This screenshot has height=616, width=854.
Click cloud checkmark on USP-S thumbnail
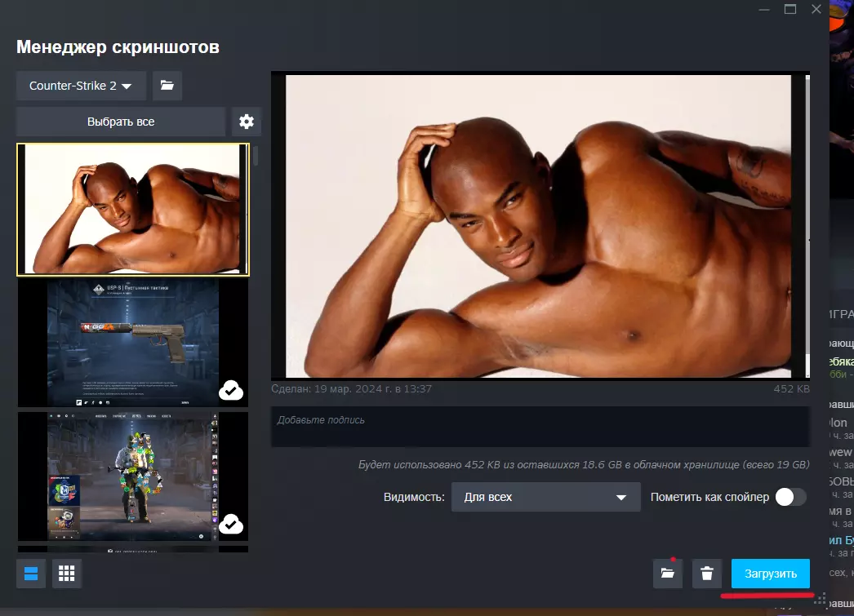pos(231,390)
